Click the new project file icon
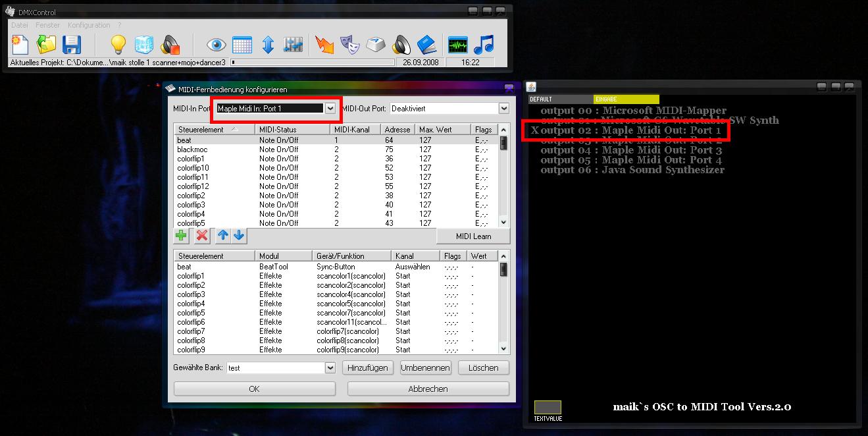 pyautogui.click(x=20, y=45)
